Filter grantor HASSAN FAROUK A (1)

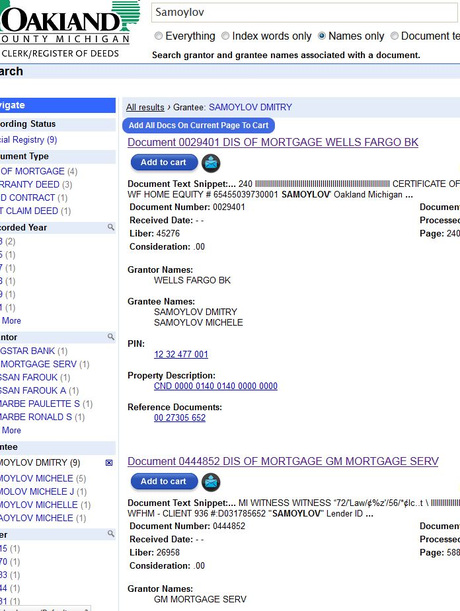click(x=39, y=391)
